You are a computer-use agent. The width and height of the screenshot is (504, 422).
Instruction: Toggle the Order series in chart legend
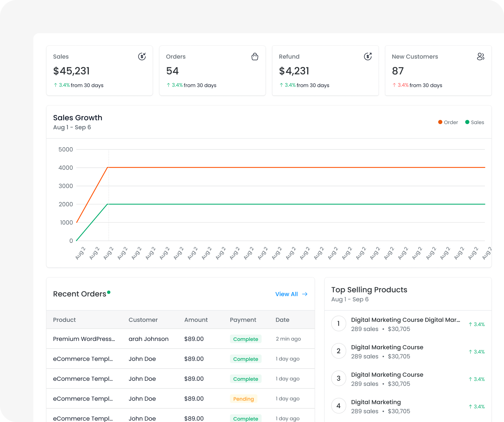pos(448,122)
